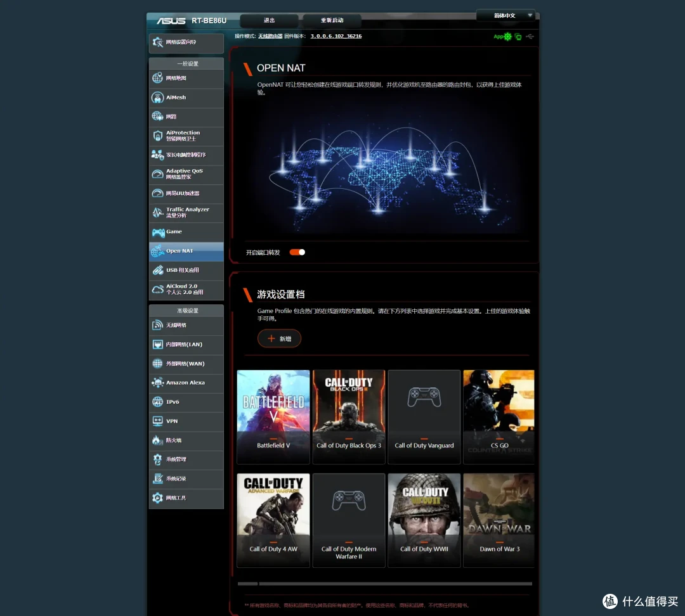
Task: Open Adaptive QoS 网络监控家 item
Action: (x=186, y=175)
